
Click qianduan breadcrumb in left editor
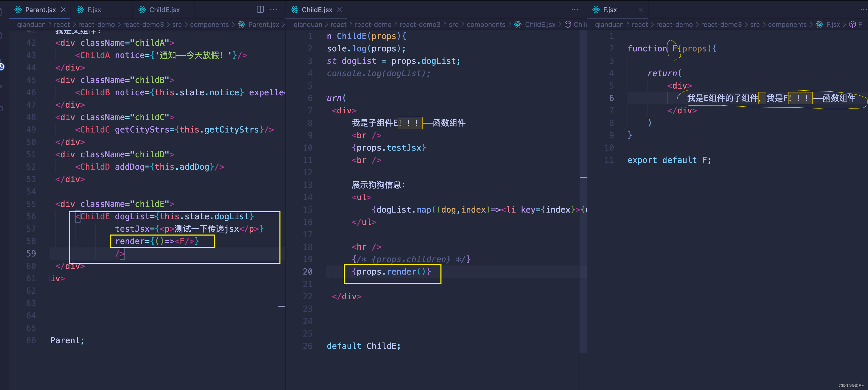31,25
